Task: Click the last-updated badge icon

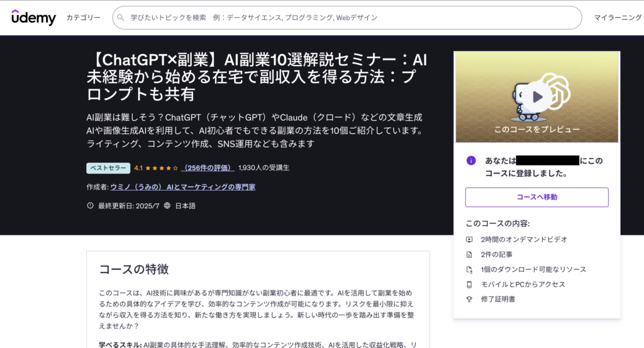Action: coord(90,206)
